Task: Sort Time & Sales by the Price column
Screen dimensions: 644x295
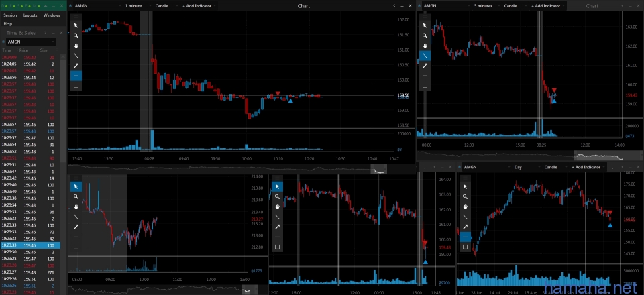Action: [24, 50]
